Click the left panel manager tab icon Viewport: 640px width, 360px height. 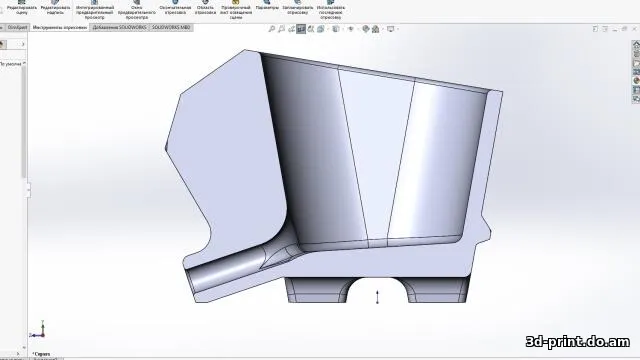tap(2, 44)
